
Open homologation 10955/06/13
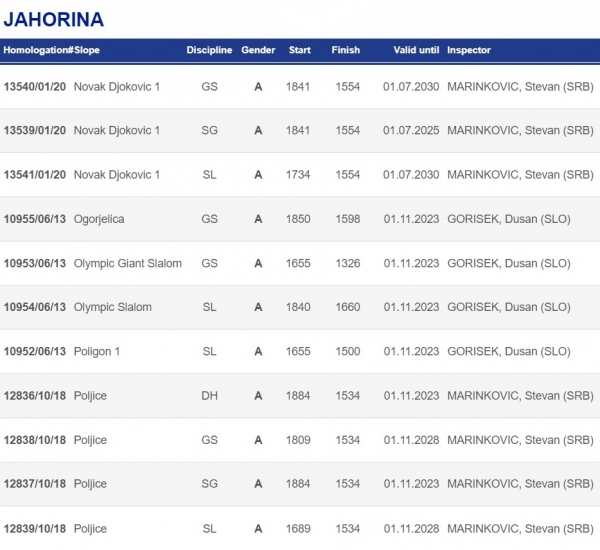click(35, 219)
